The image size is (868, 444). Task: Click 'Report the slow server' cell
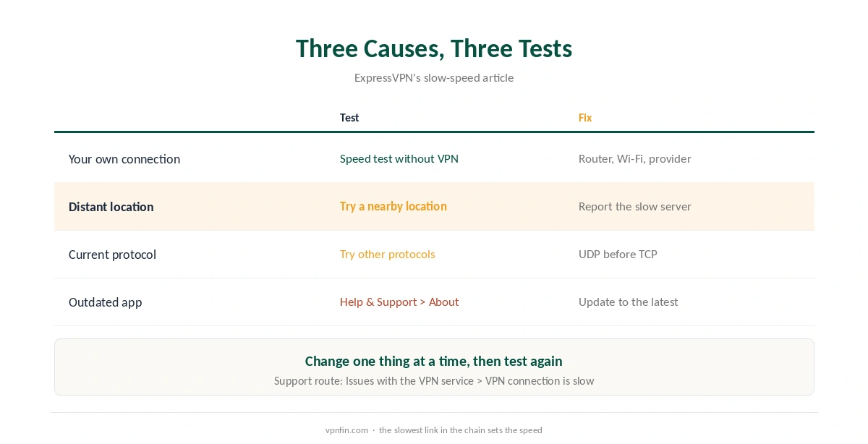(635, 207)
